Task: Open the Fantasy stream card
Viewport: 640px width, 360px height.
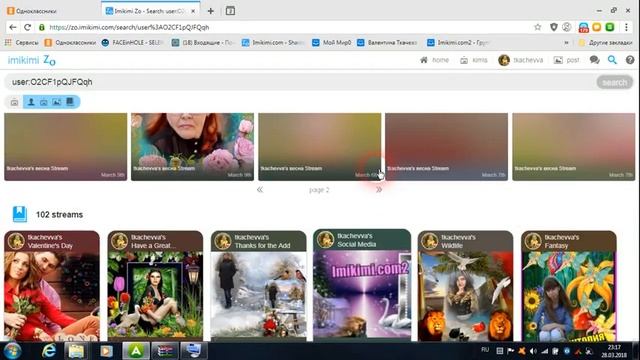Action: coord(569,286)
